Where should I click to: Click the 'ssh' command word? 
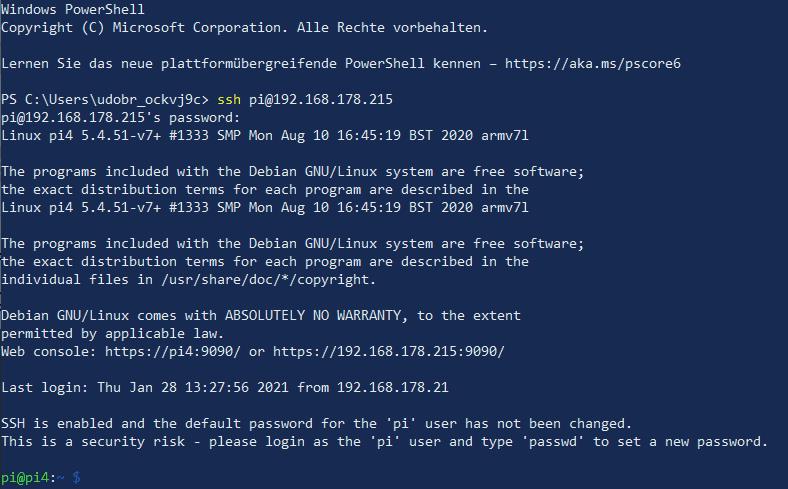(x=229, y=100)
